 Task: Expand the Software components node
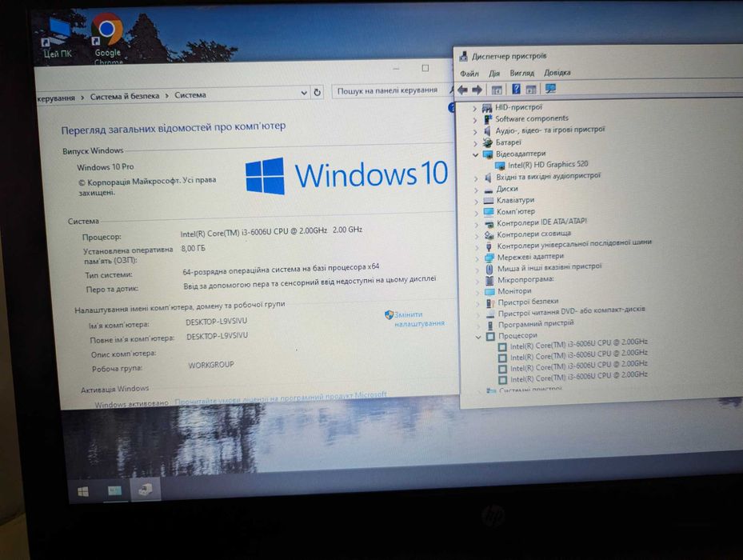tap(475, 120)
